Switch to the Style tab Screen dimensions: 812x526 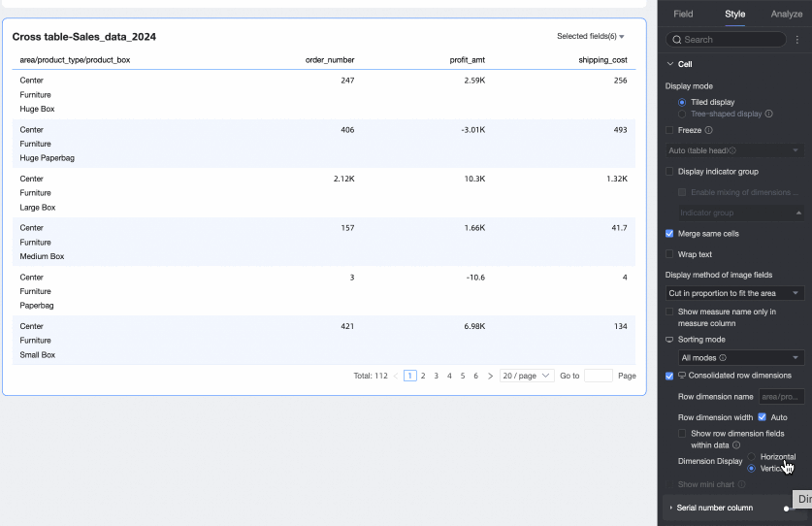pos(734,14)
